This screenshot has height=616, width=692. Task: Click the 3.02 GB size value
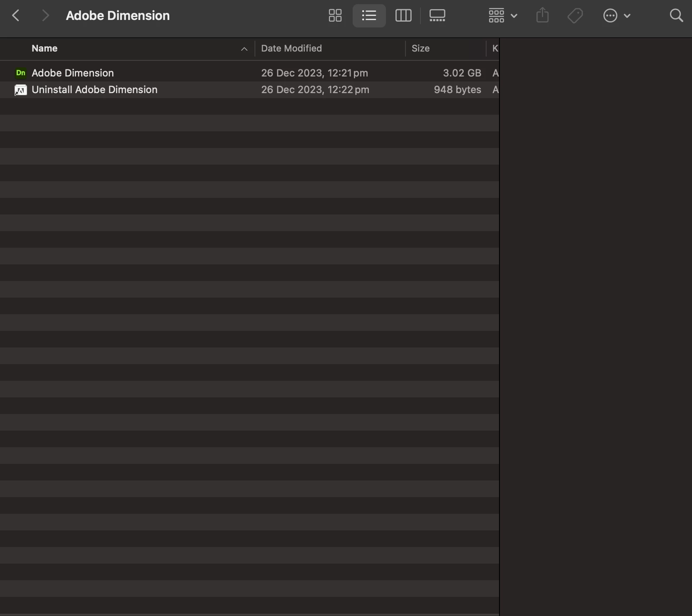462,73
